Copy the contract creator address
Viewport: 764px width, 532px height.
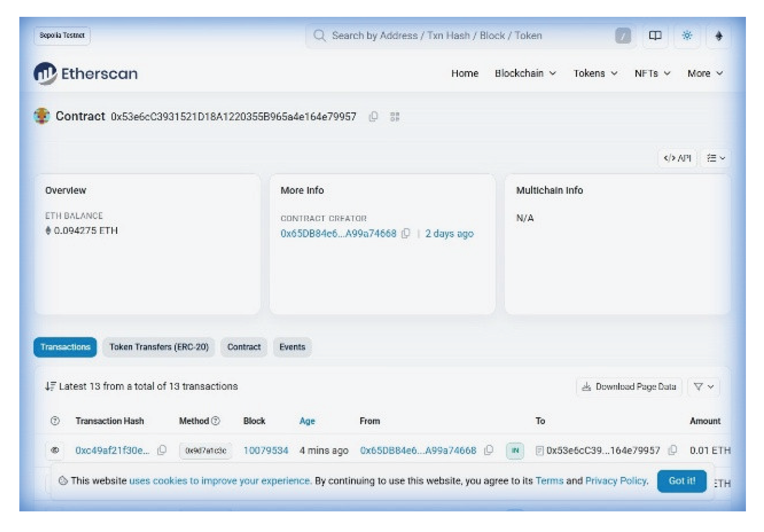pos(405,234)
